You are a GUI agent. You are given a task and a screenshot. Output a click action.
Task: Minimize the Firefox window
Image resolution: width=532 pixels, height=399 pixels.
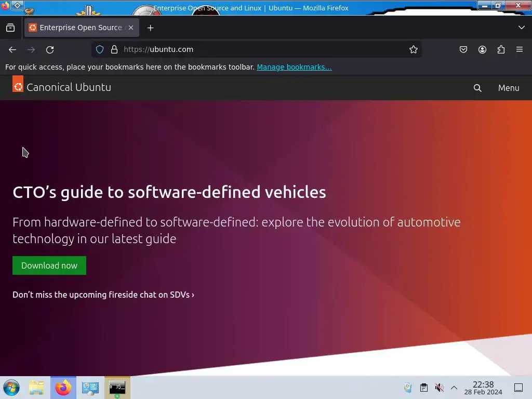click(x=485, y=5)
